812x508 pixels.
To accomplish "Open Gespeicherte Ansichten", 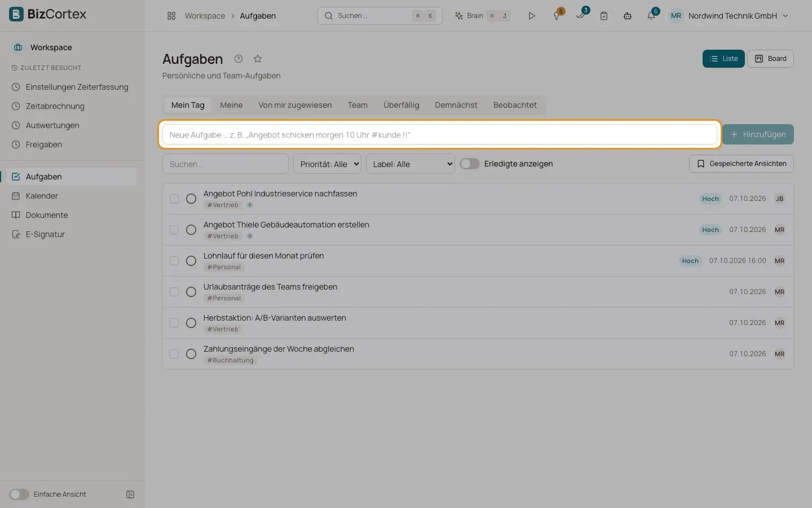I will [742, 164].
